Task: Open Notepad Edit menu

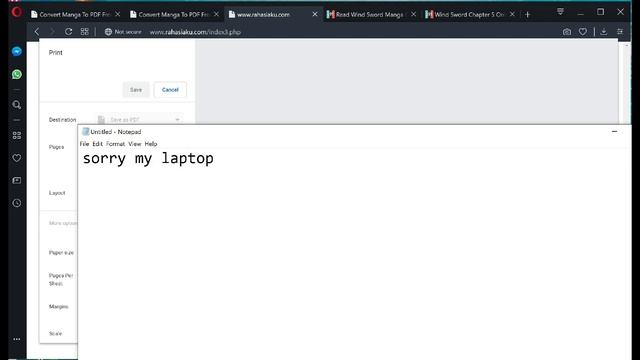Action: point(98,144)
